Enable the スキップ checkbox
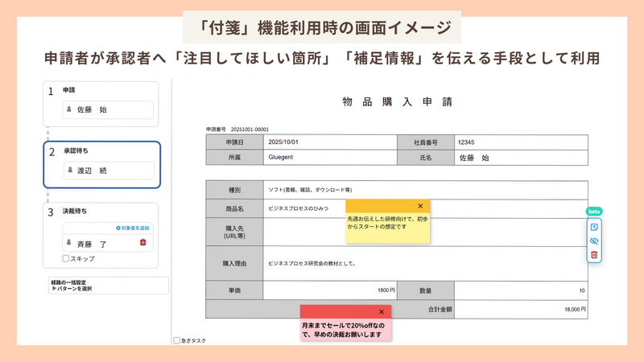 click(66, 258)
